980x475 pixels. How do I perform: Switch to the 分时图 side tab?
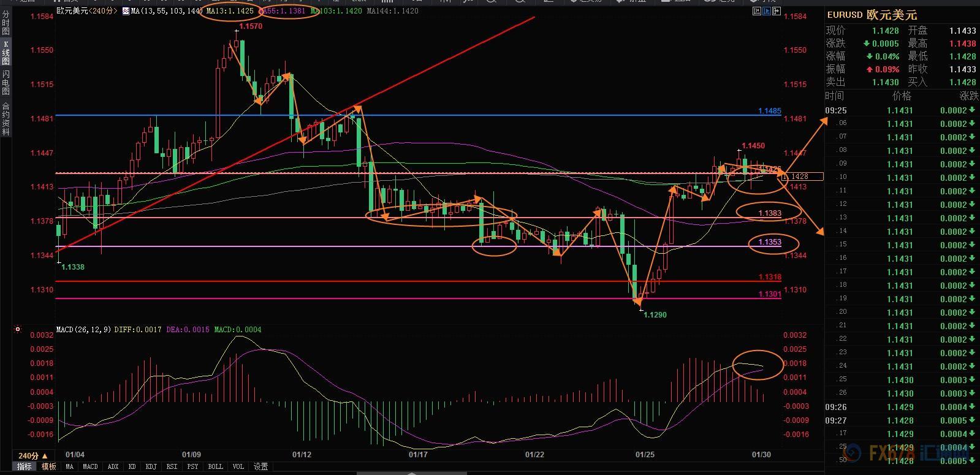click(x=6, y=23)
